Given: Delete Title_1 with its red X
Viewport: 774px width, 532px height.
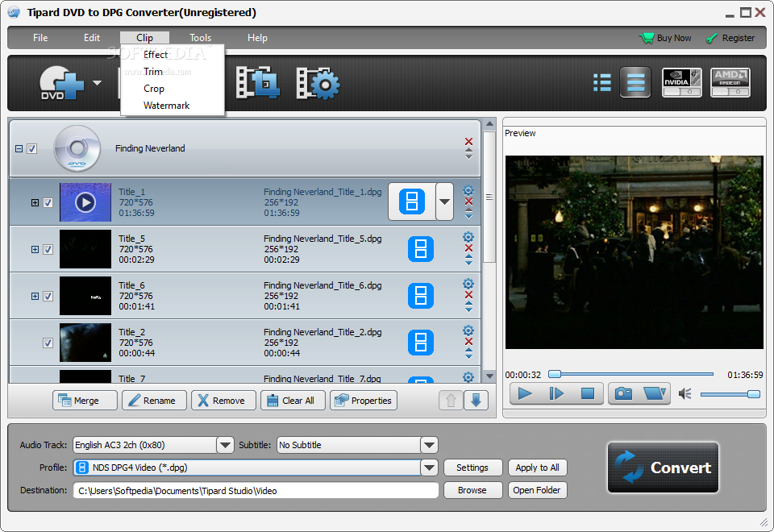Looking at the screenshot, I should tap(469, 202).
